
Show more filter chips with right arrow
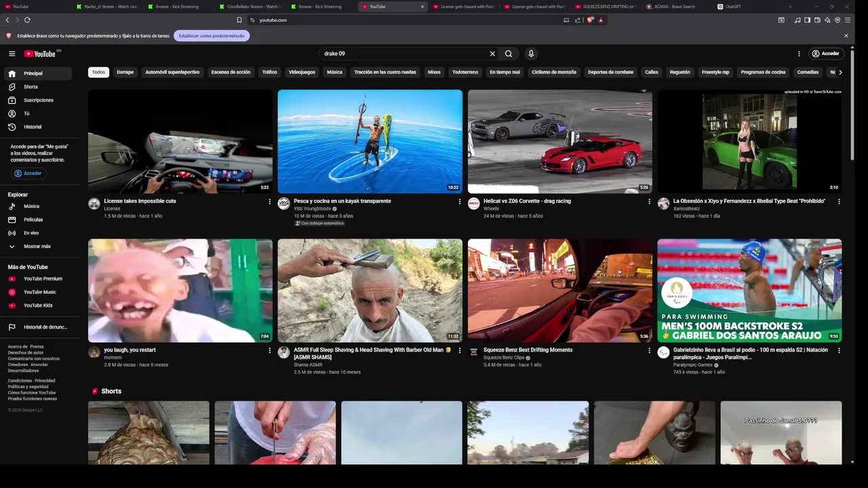pyautogui.click(x=840, y=72)
